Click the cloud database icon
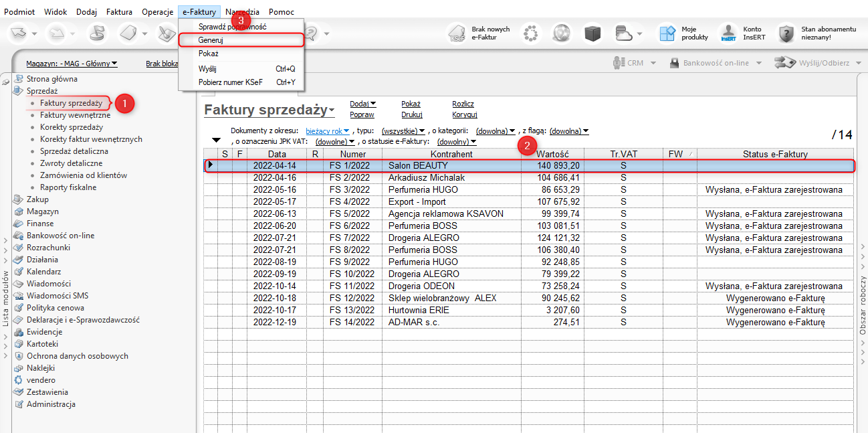The height and width of the screenshot is (433, 868). pyautogui.click(x=623, y=33)
